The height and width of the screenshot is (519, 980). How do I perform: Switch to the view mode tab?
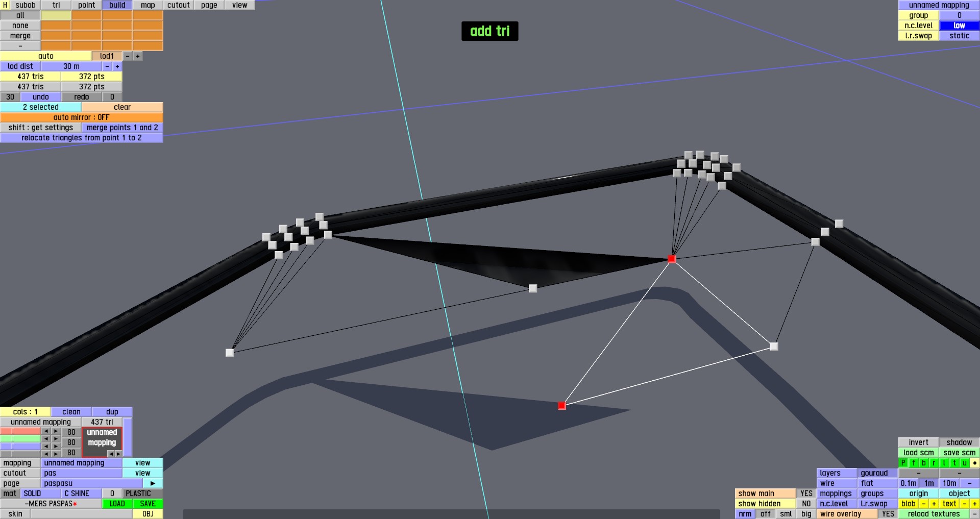(240, 5)
